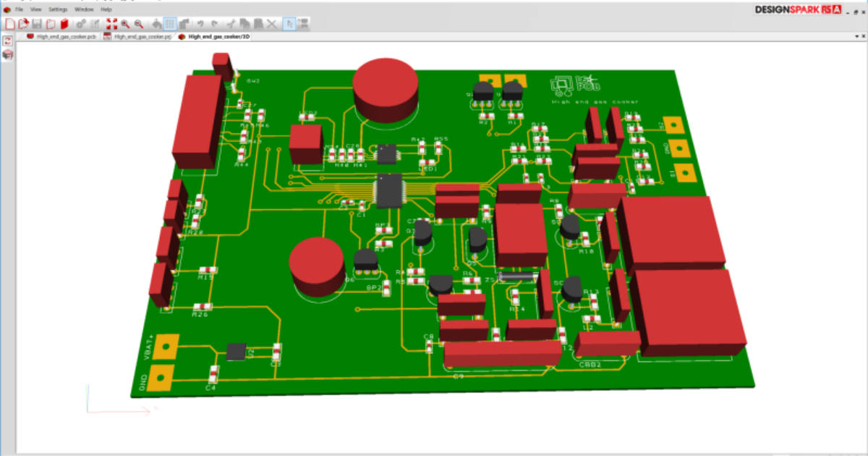Click the scissors Cut icon
This screenshot has height=456, width=868.
[x=231, y=24]
